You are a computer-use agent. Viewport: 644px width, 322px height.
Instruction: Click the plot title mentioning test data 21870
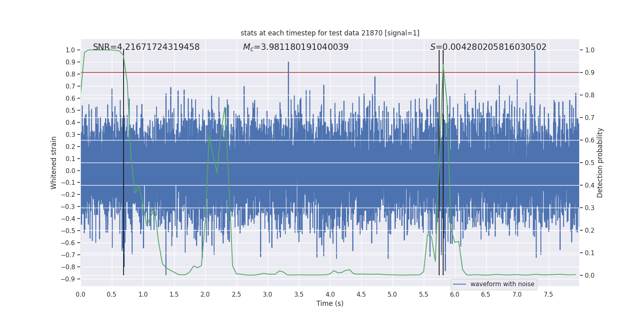click(x=330, y=33)
